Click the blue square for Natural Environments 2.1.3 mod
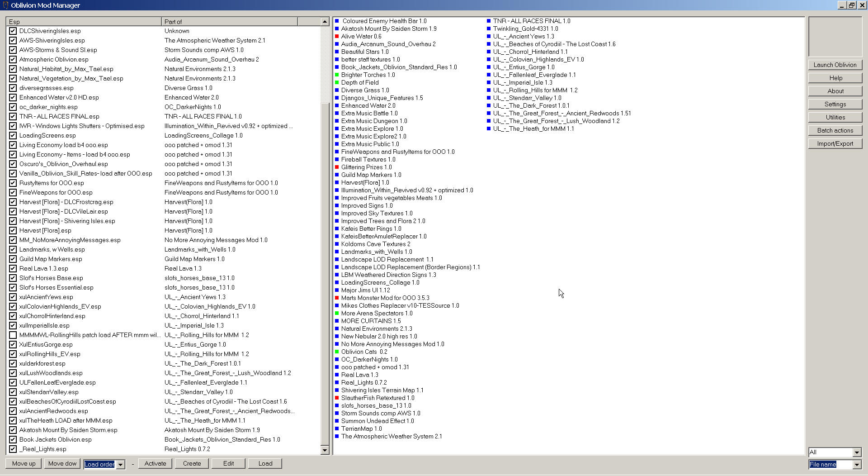The height and width of the screenshot is (476, 868). 337,328
